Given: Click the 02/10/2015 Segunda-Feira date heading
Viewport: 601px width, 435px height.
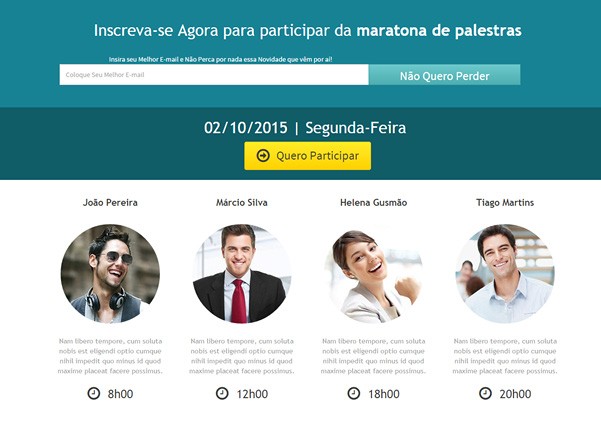Looking at the screenshot, I should (x=305, y=128).
